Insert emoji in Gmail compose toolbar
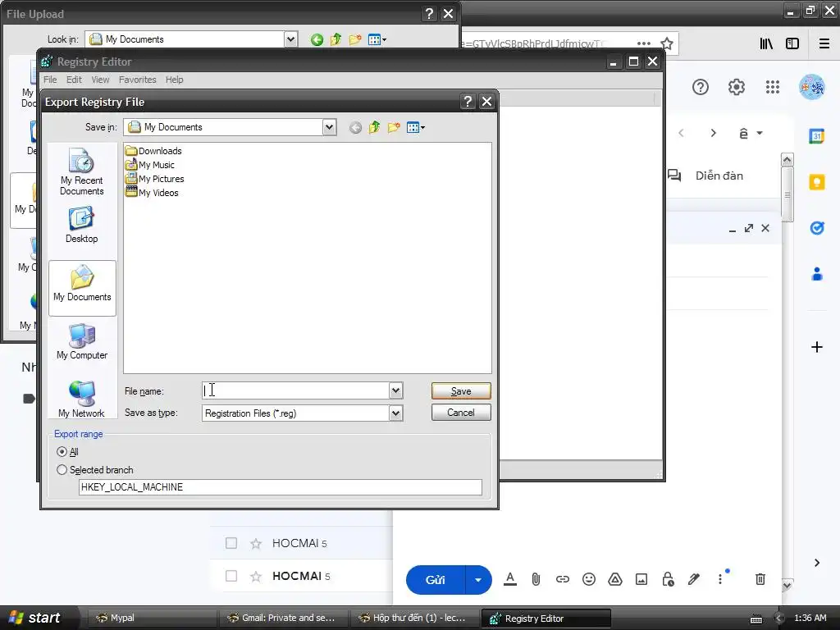Screen dimensions: 840x630 coord(589,579)
